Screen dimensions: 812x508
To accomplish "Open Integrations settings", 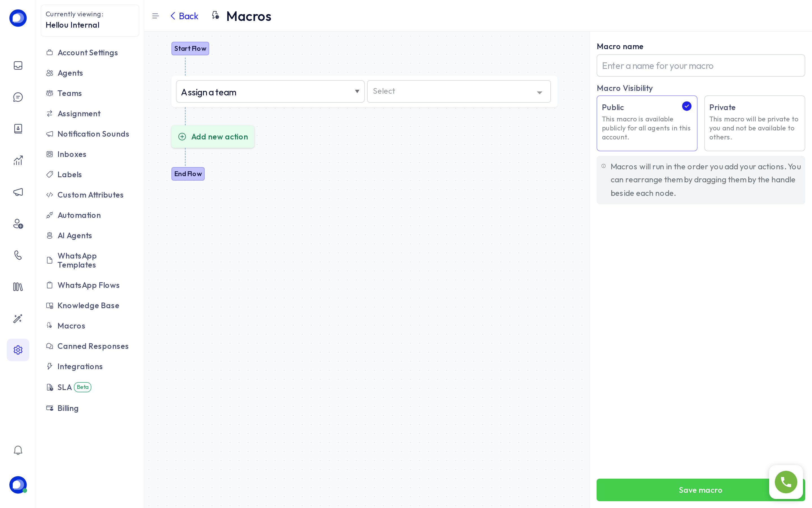I will (80, 367).
